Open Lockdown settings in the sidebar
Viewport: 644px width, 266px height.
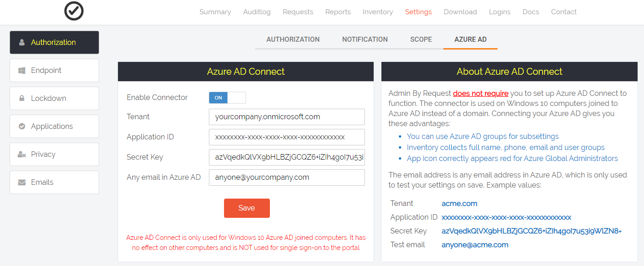tap(54, 98)
